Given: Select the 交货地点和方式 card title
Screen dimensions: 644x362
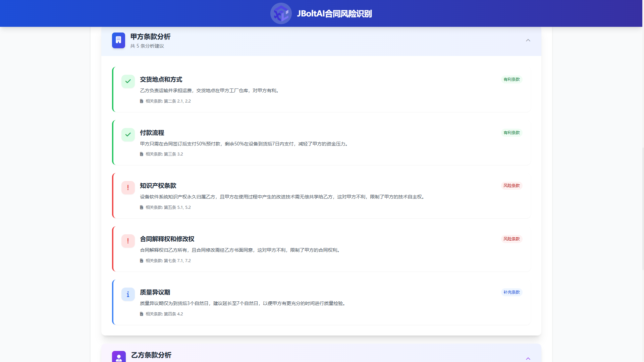Looking at the screenshot, I should click(161, 79).
